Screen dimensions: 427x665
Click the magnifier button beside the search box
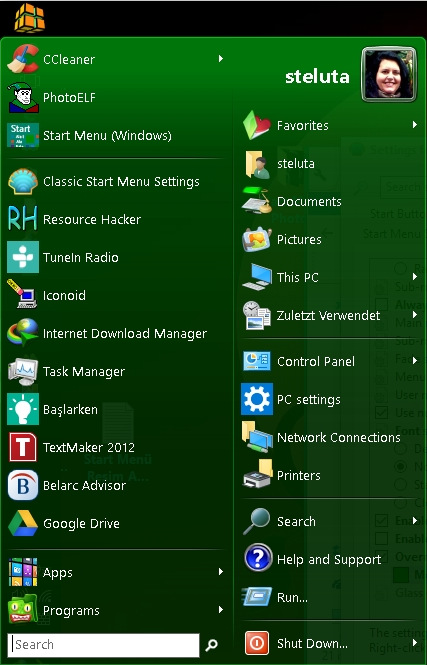[212, 645]
